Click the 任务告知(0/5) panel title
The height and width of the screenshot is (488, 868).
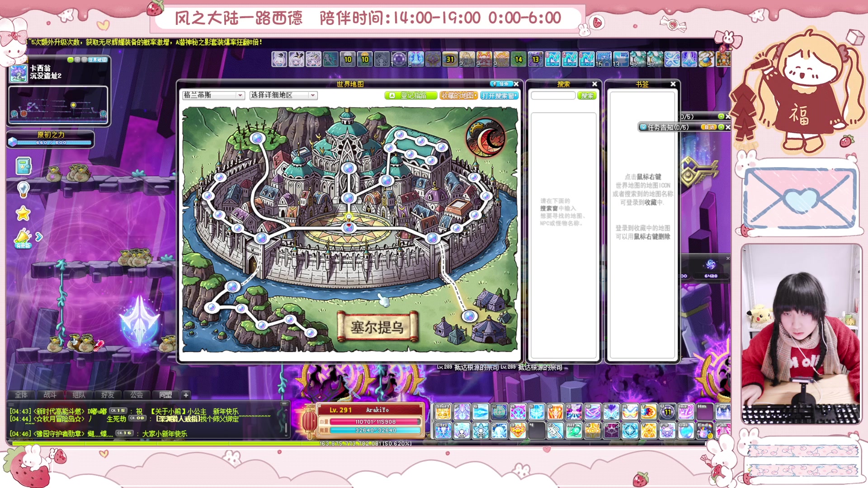[x=668, y=127]
